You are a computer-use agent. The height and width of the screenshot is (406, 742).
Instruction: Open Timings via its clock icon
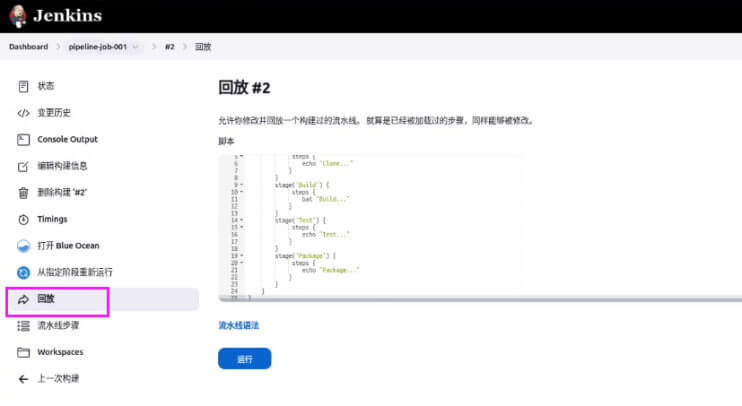click(23, 220)
